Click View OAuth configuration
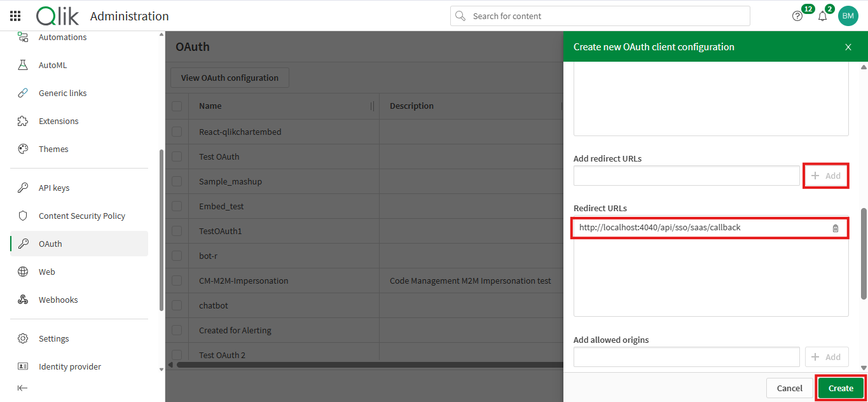 [229, 77]
